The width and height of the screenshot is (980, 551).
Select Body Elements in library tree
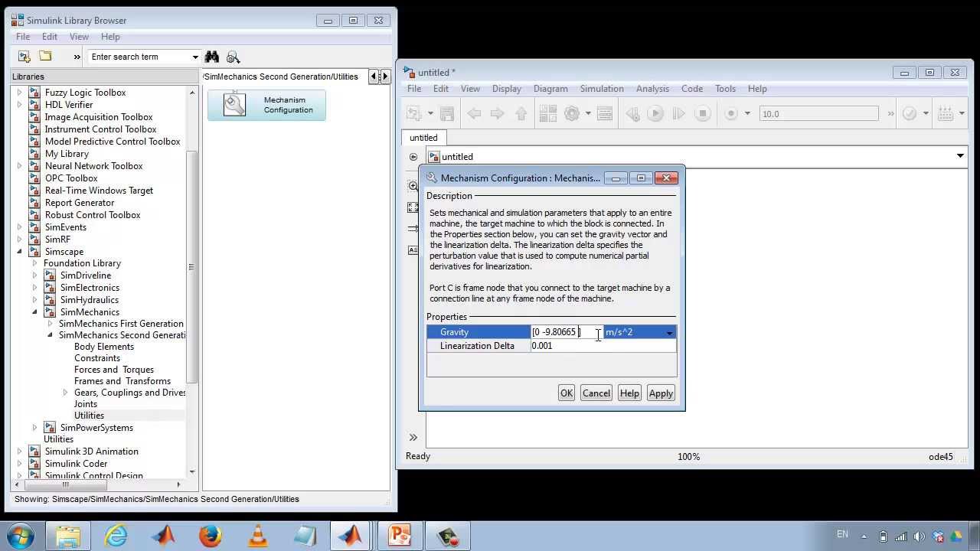[x=104, y=347]
